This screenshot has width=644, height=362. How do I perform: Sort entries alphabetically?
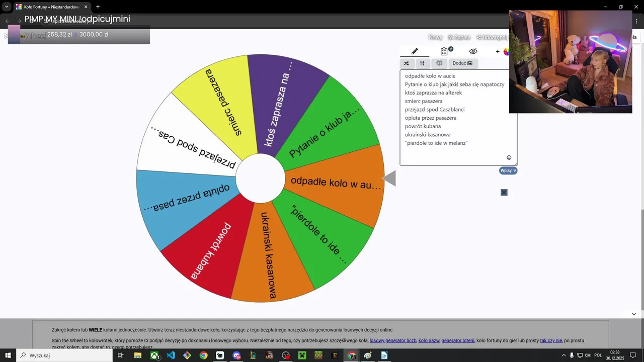(422, 63)
